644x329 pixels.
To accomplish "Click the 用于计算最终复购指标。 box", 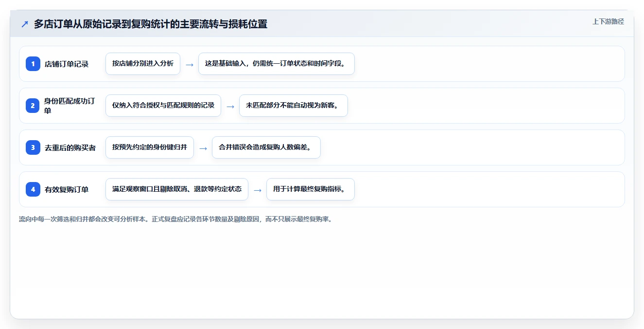I will (311, 189).
